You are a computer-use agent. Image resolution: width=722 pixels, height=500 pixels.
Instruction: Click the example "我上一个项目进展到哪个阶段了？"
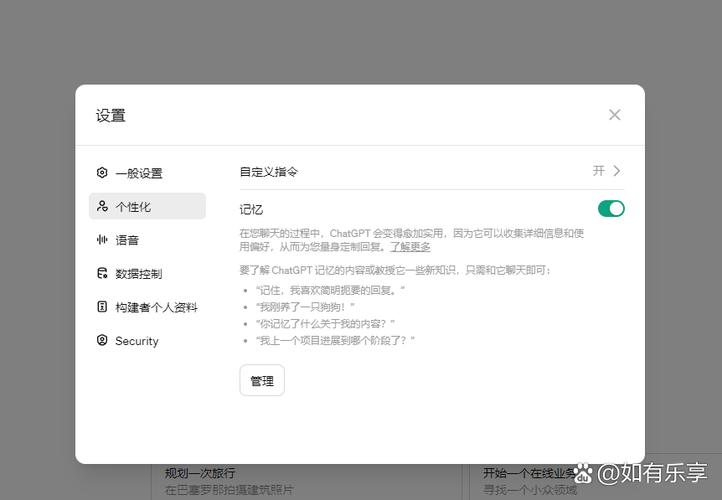point(335,341)
